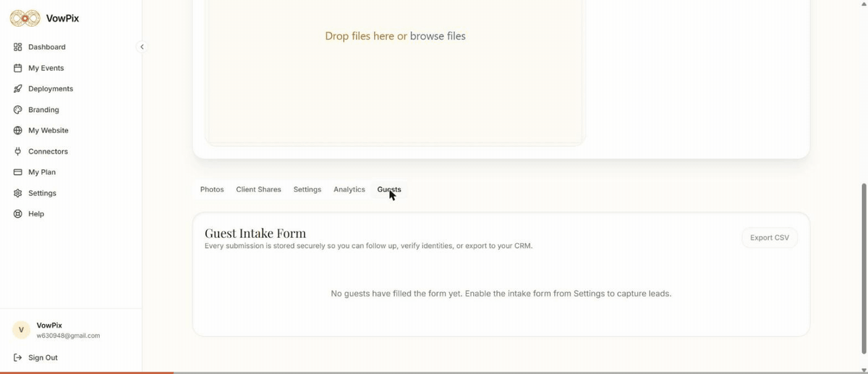
Task: Click the Help lifebuoy icon
Action: 18,214
